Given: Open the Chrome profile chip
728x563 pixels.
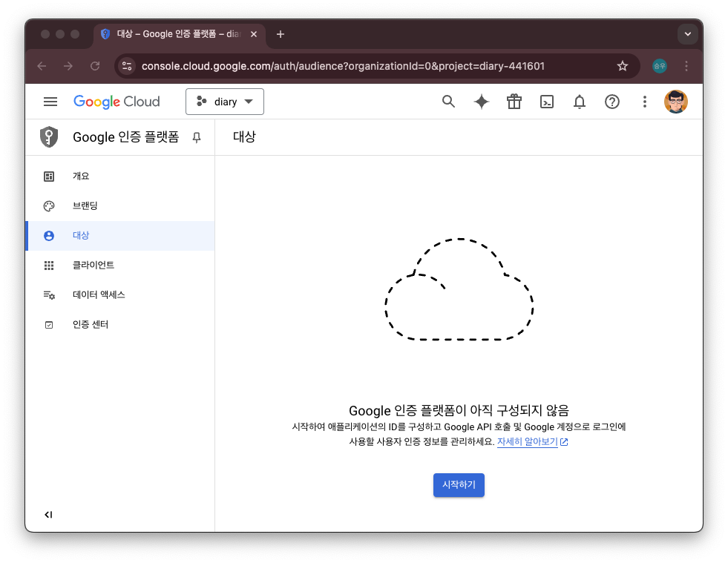Looking at the screenshot, I should [659, 66].
